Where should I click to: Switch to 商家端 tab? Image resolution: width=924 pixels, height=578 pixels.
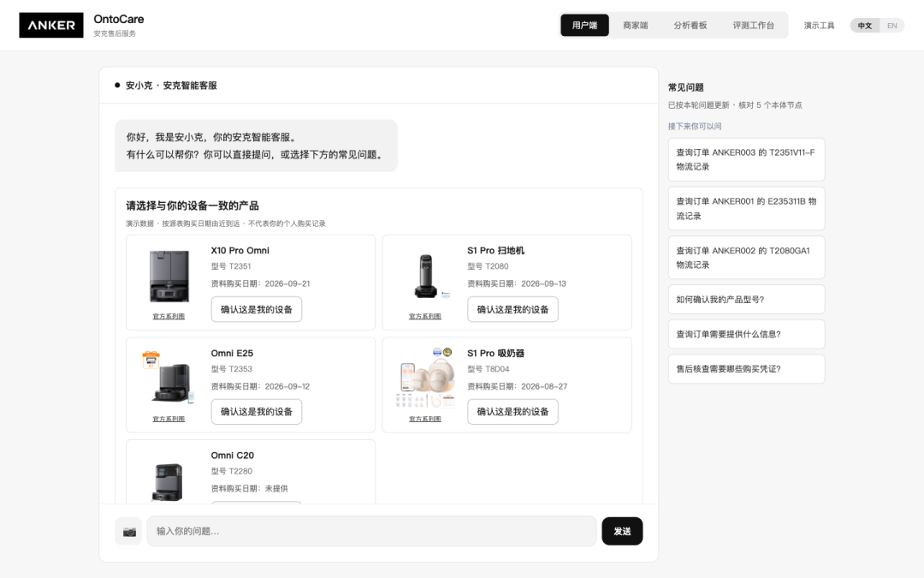coord(635,26)
